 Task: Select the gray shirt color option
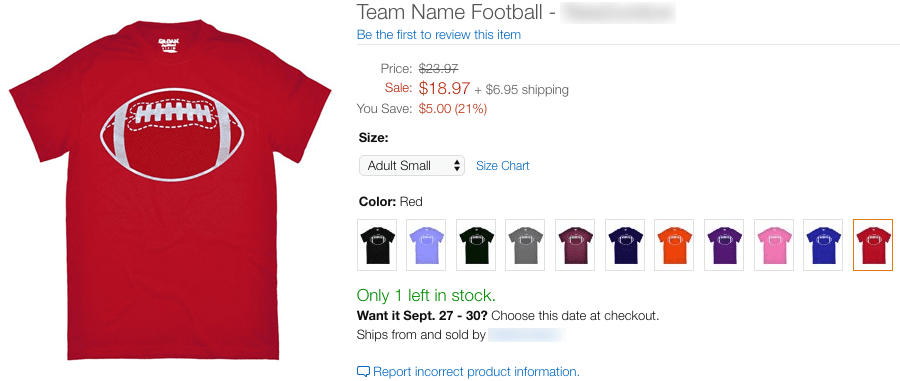click(525, 245)
